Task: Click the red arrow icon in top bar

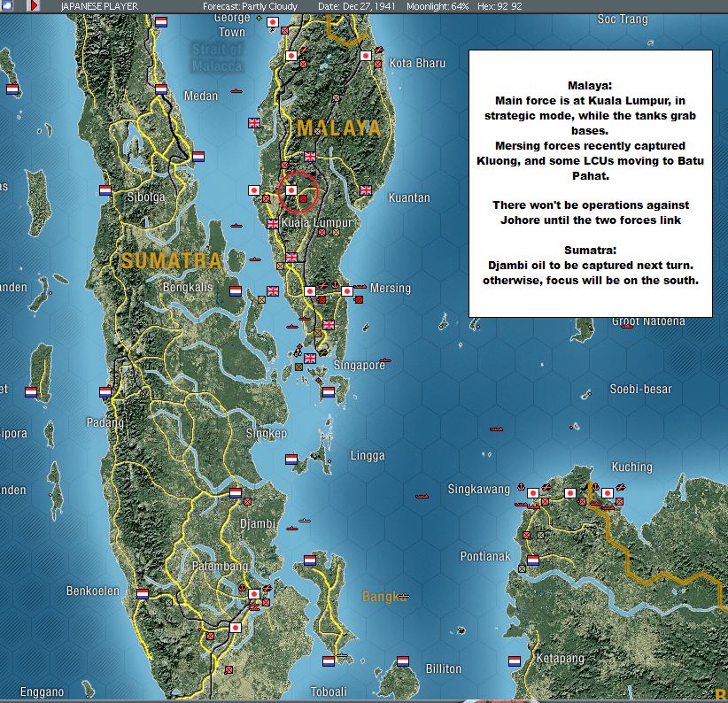Action: pyautogui.click(x=33, y=5)
